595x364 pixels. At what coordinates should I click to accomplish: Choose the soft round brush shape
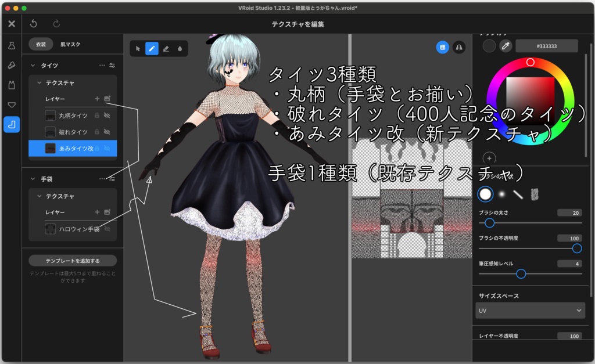click(501, 193)
